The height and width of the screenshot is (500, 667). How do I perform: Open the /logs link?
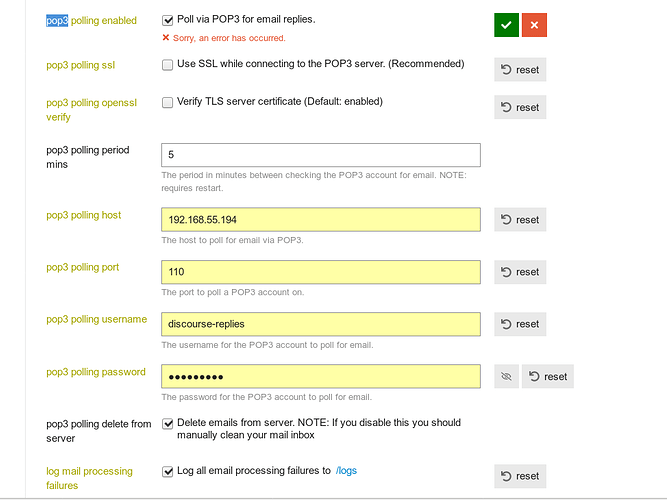click(346, 471)
